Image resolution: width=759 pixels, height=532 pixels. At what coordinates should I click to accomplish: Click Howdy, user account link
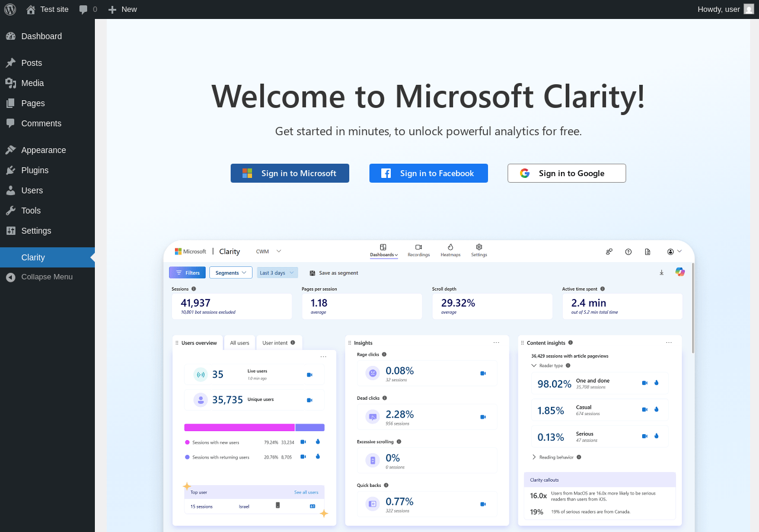coord(718,9)
